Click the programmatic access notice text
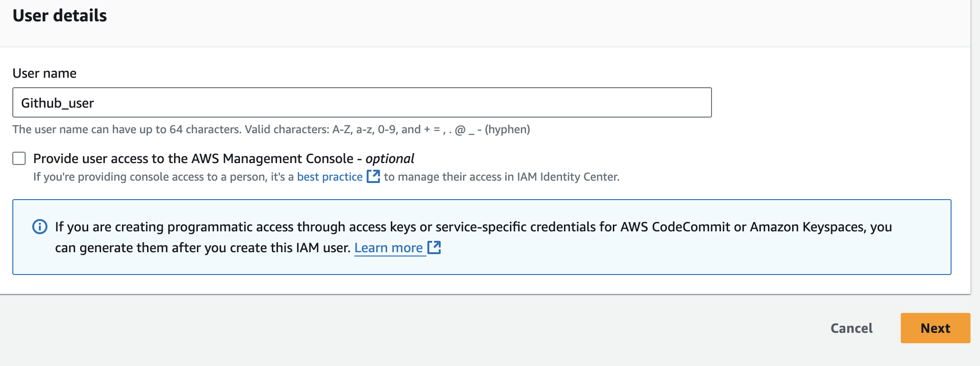 pos(473,237)
